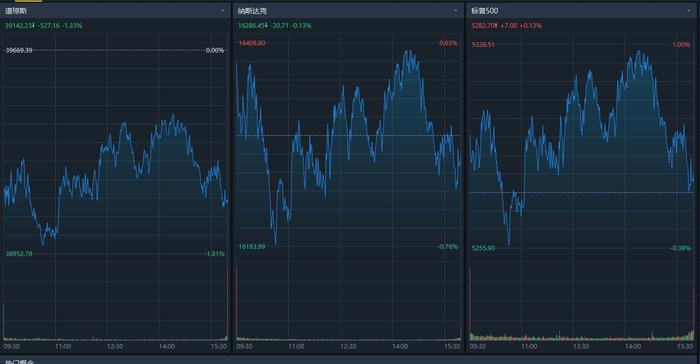700x364 pixels.
Task: Click the 标普500 latest price 5282.70
Action: [484, 25]
